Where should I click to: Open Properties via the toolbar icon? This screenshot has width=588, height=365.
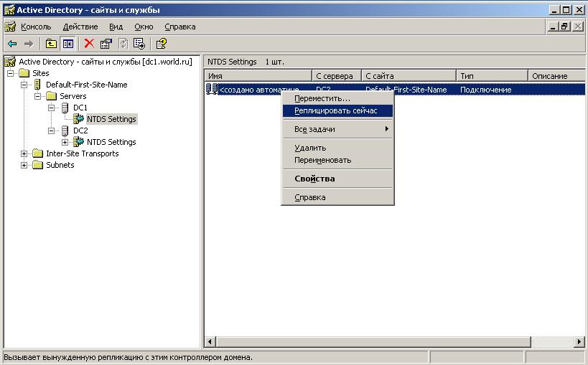106,44
